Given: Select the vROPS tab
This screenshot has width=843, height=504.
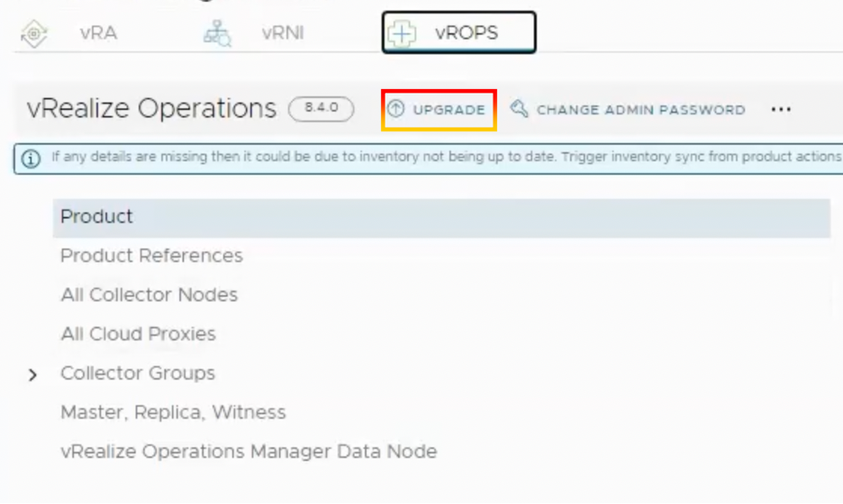Looking at the screenshot, I should 466,34.
